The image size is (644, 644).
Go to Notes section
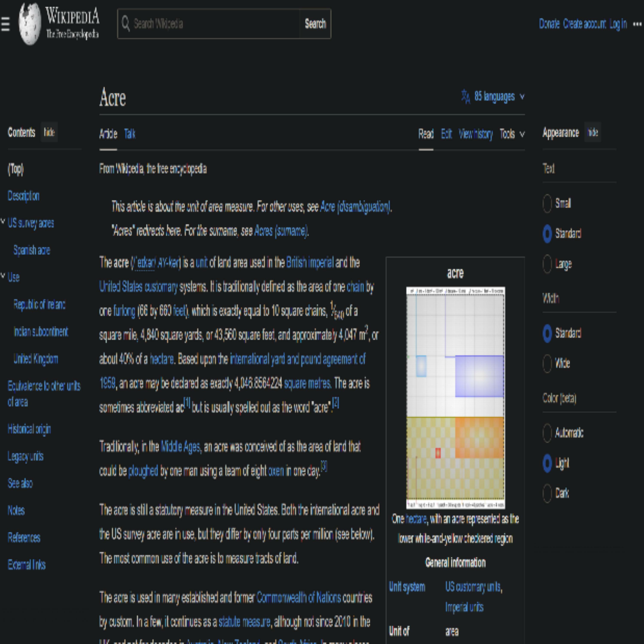[16, 510]
